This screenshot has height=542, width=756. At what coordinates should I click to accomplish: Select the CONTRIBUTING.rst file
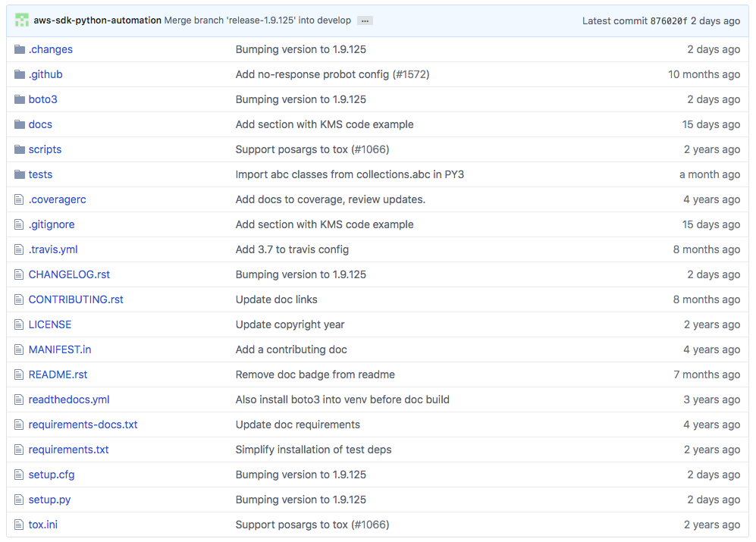pyautogui.click(x=76, y=299)
